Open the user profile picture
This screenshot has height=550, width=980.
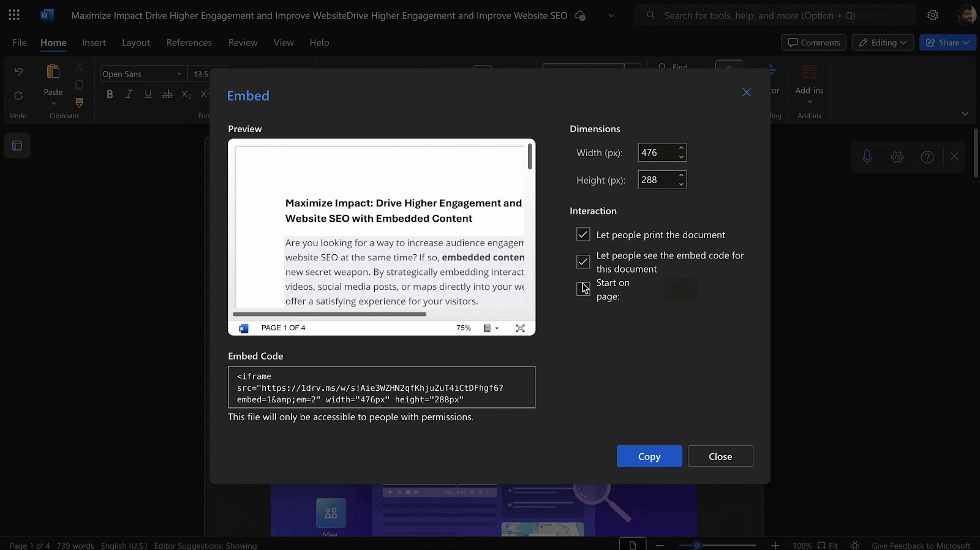pos(966,15)
